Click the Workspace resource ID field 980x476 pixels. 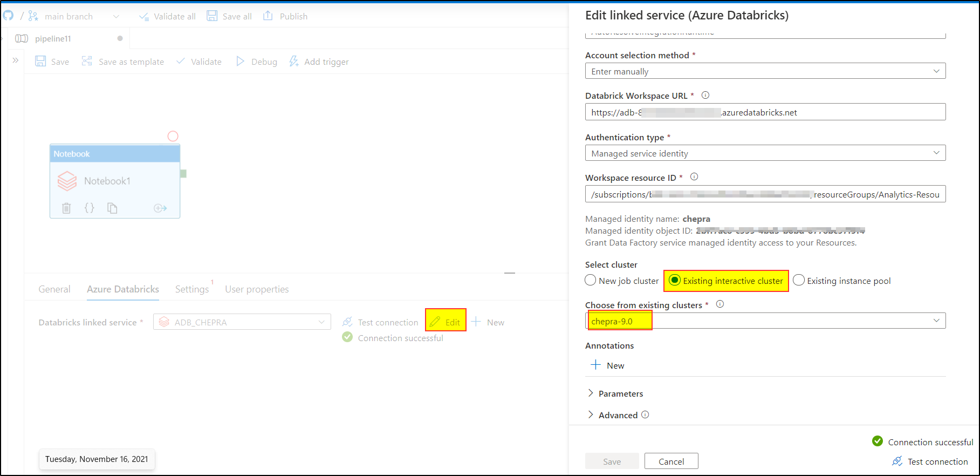765,194
